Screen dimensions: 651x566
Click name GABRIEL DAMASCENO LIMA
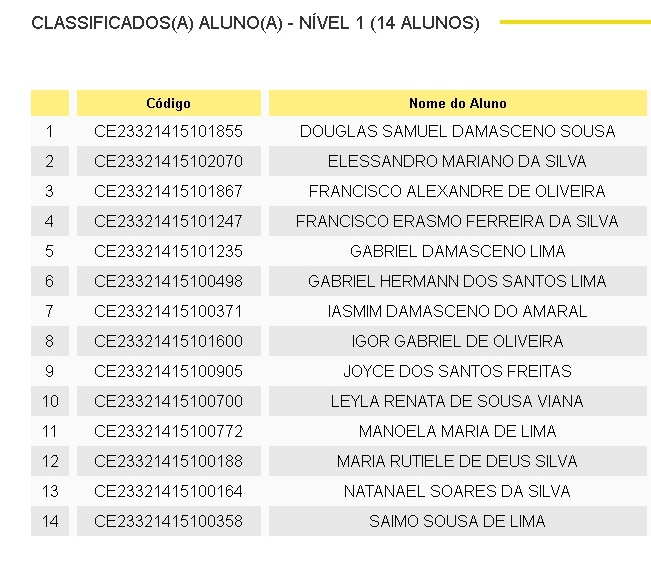[x=458, y=251]
